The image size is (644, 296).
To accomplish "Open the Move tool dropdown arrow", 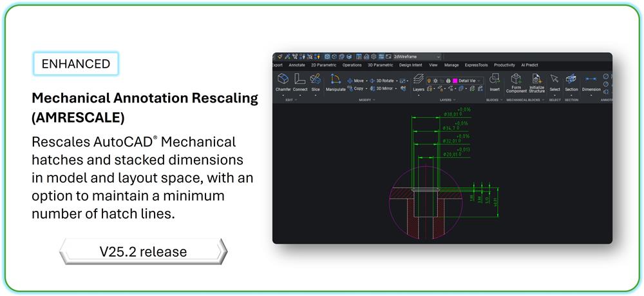I will click(x=367, y=81).
